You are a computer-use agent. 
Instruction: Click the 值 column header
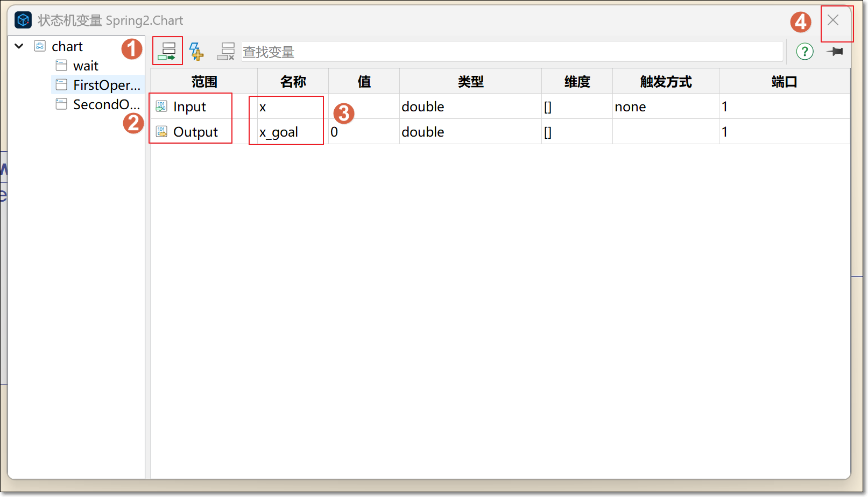pos(364,81)
